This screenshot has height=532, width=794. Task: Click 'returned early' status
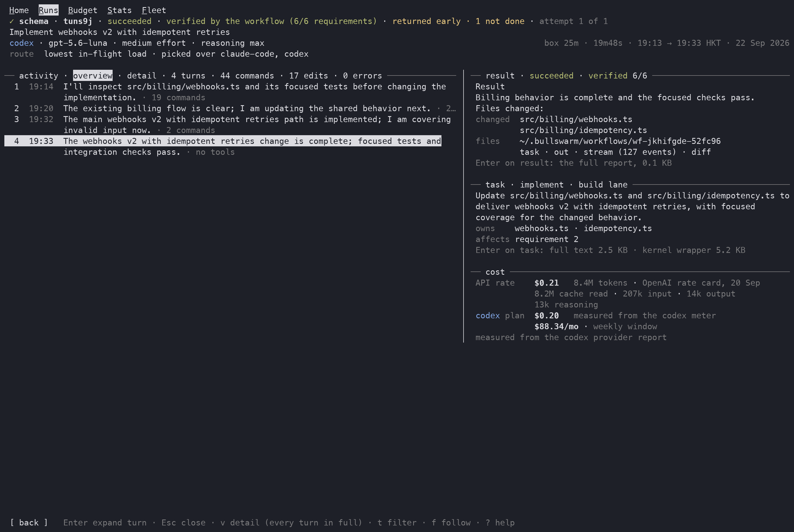click(x=426, y=21)
